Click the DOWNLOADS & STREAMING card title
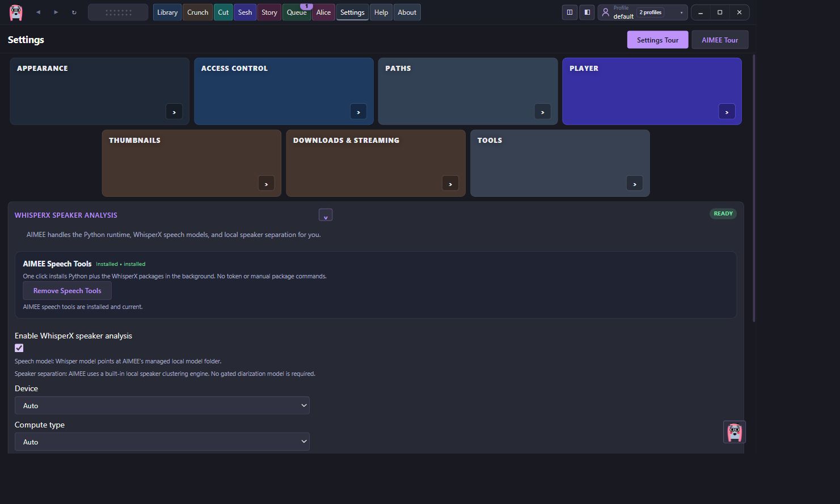Screen dimensions: 840x504 click(346, 140)
